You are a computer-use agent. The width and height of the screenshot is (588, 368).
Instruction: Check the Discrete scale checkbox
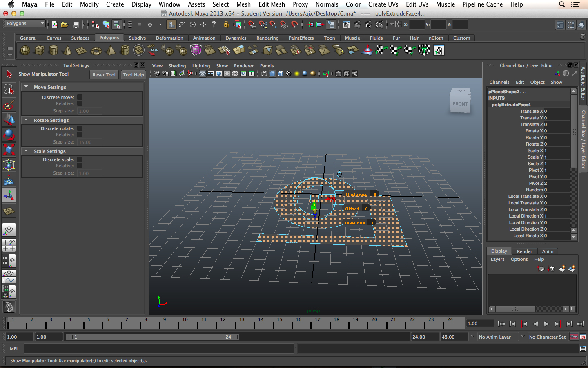coord(80,159)
